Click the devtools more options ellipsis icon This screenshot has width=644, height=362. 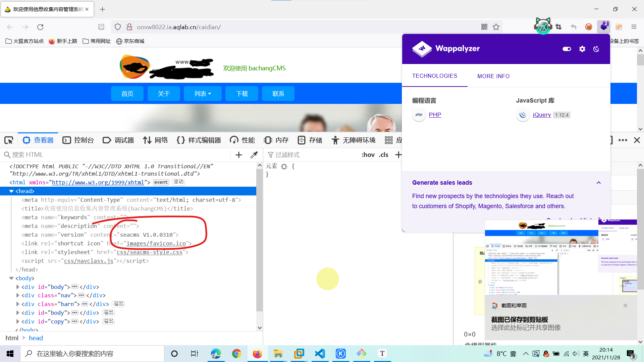tap(623, 140)
